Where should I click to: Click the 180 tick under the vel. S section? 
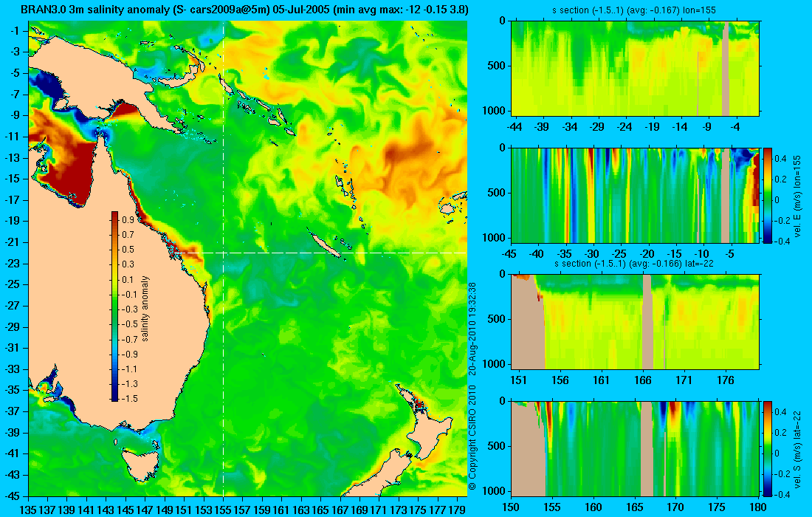(x=758, y=507)
